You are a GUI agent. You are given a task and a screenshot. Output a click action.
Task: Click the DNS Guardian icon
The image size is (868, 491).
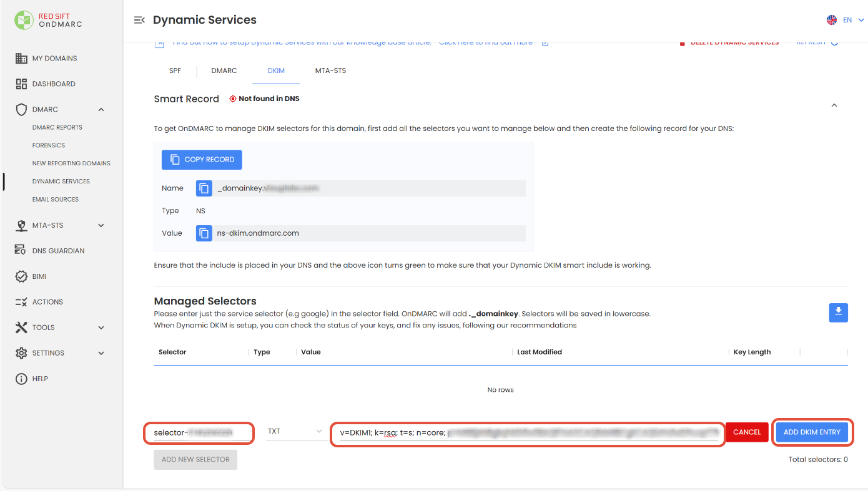click(21, 251)
